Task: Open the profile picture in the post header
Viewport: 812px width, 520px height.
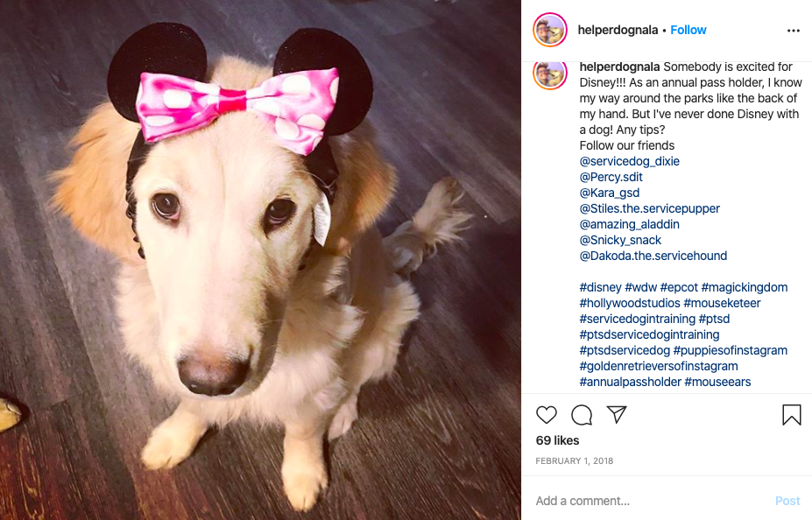Action: [x=550, y=30]
